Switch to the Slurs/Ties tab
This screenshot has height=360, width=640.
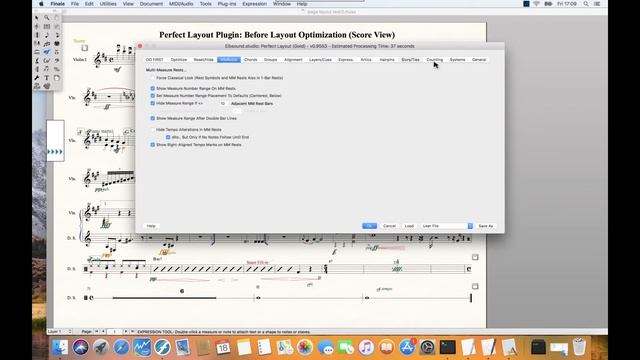tap(410, 60)
